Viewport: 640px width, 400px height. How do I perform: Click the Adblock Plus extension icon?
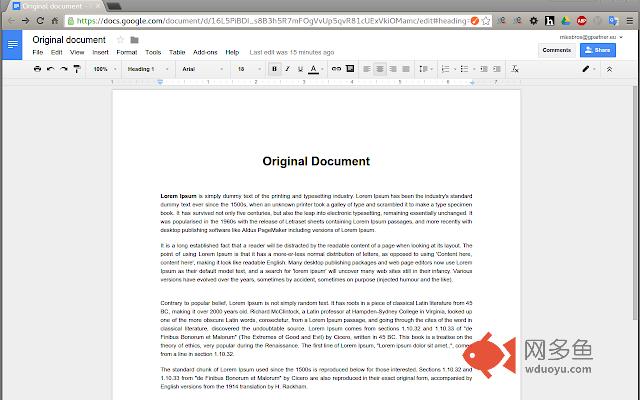tap(582, 20)
